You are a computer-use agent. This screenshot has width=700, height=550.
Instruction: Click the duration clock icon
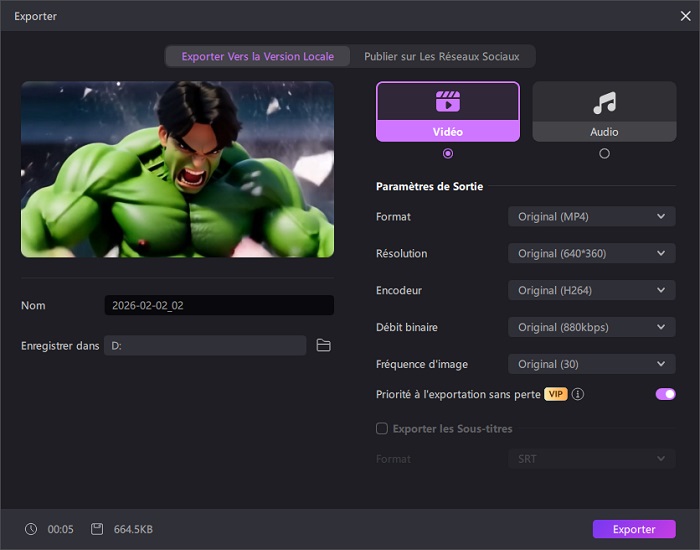(31, 529)
